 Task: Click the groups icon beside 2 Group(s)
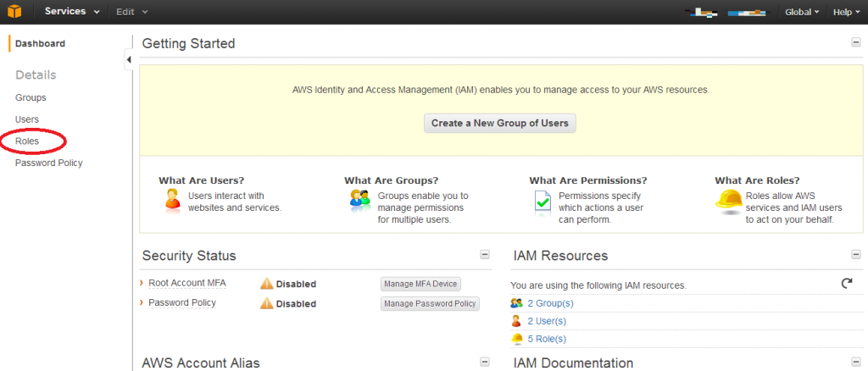click(x=516, y=303)
